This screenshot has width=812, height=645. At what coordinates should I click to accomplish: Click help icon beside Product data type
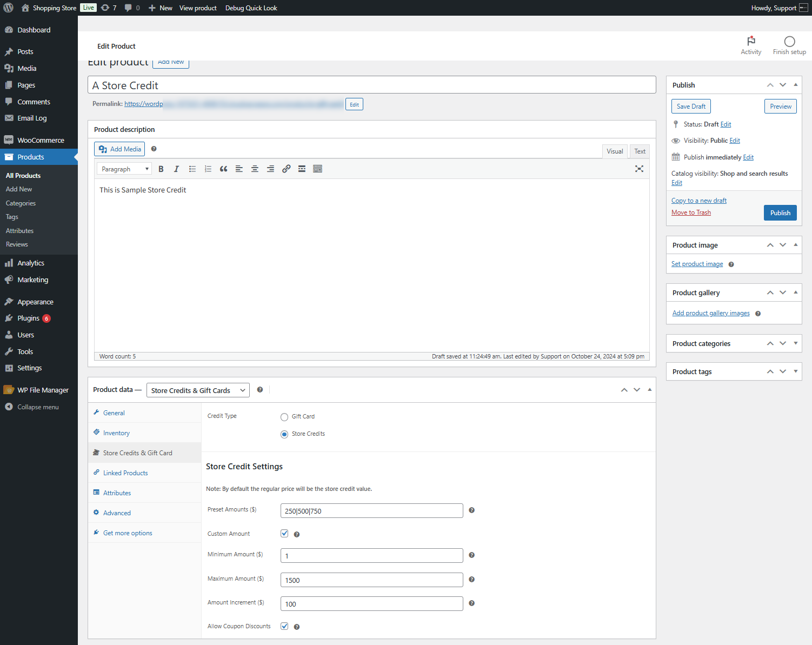260,389
